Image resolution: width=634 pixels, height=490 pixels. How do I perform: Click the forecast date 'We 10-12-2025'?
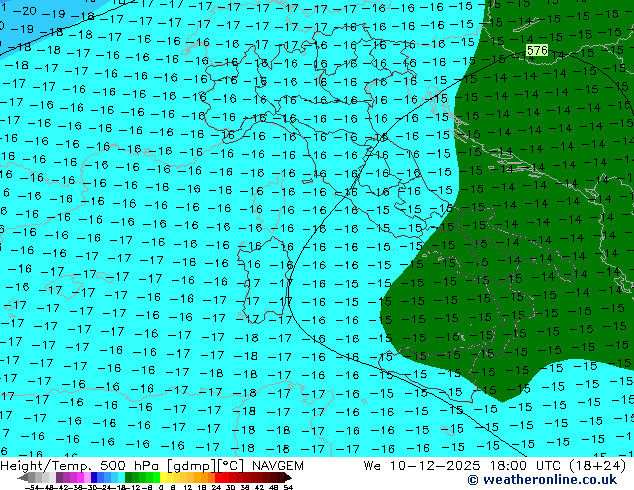click(422, 466)
